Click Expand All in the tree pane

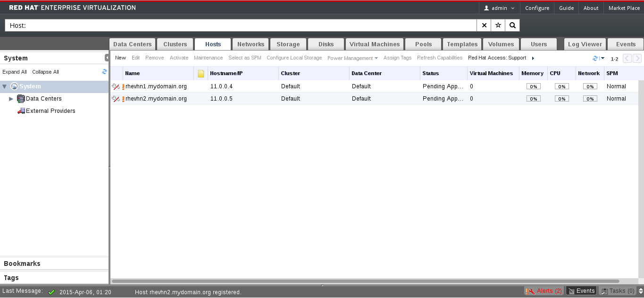15,72
